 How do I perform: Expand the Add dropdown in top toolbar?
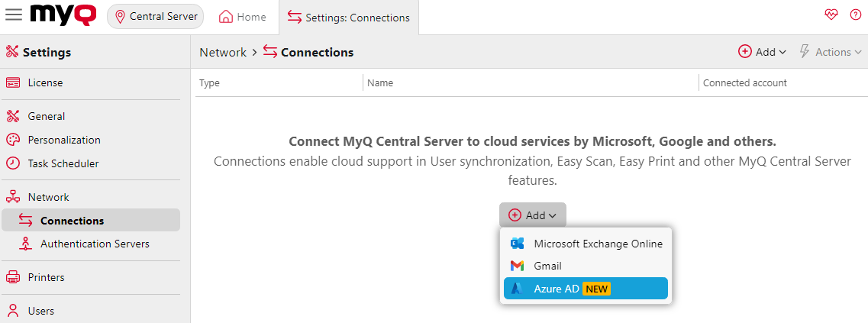(x=762, y=52)
